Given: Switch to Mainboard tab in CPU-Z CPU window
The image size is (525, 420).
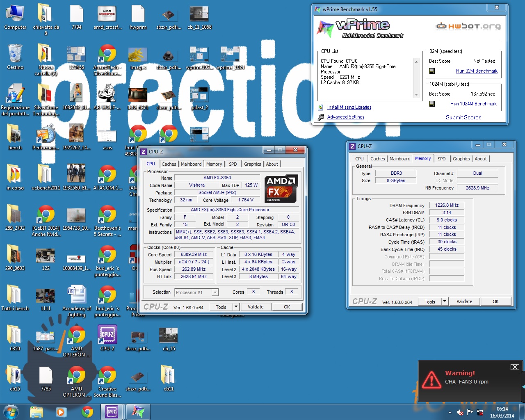Looking at the screenshot, I should (x=191, y=164).
